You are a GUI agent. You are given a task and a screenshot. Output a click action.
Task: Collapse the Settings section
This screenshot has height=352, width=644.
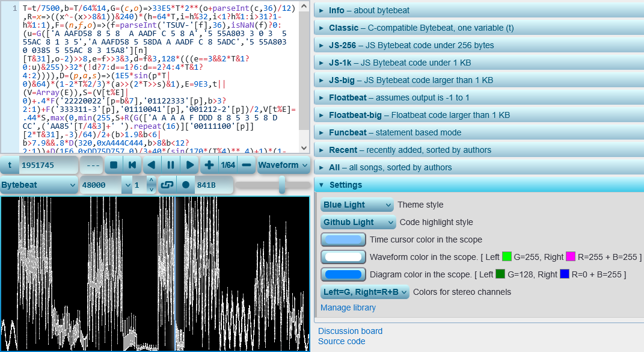(x=346, y=185)
